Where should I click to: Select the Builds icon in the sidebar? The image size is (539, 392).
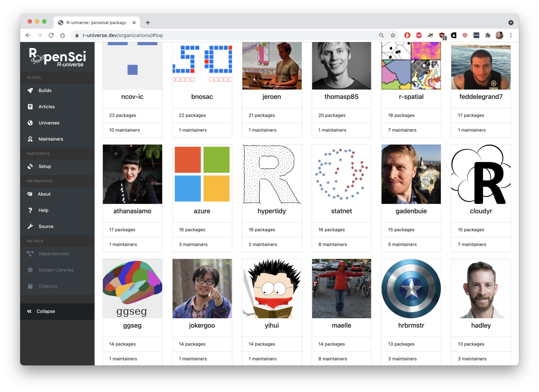tap(30, 90)
